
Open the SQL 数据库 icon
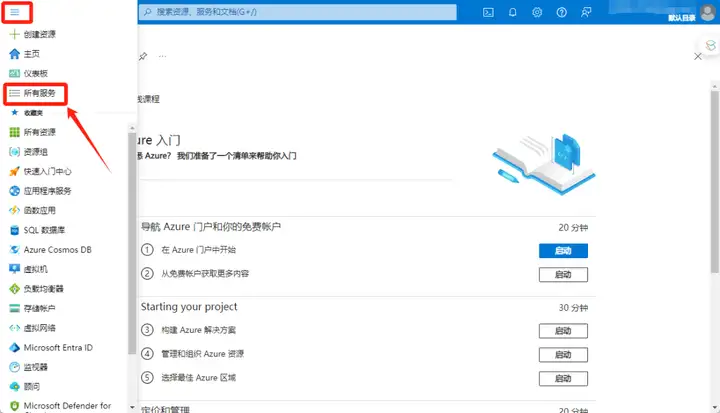click(x=15, y=230)
